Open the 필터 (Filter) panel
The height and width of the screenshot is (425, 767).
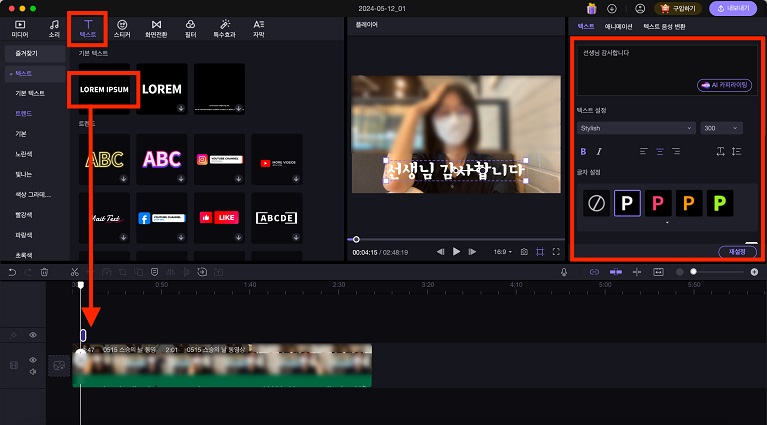click(190, 27)
